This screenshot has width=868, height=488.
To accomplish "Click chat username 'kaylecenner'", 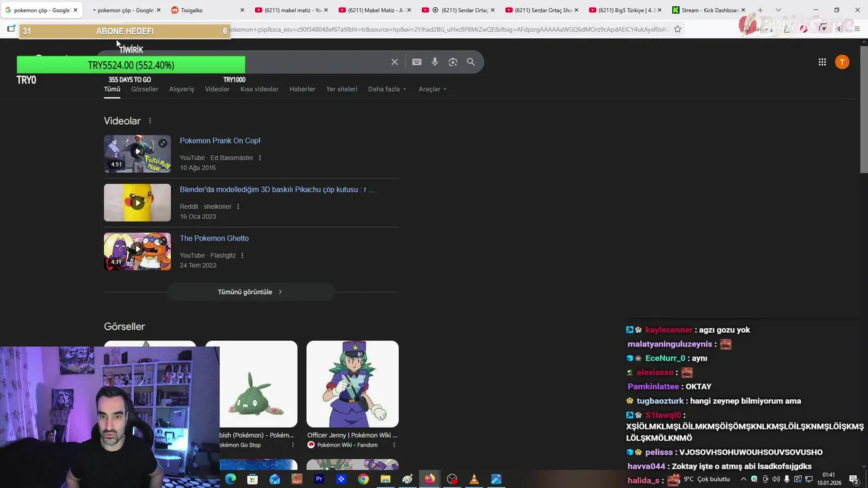I will 669,329.
